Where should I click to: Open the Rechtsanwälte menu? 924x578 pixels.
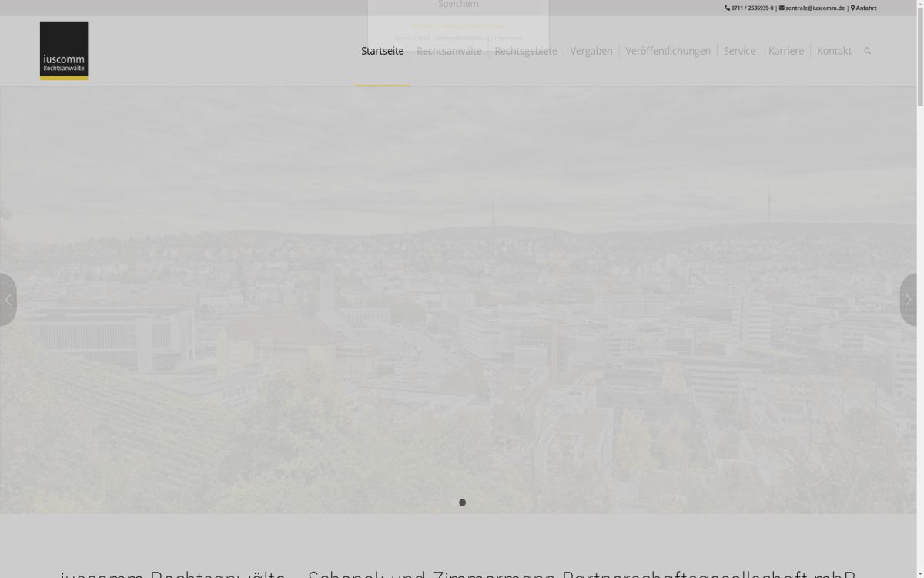(449, 51)
